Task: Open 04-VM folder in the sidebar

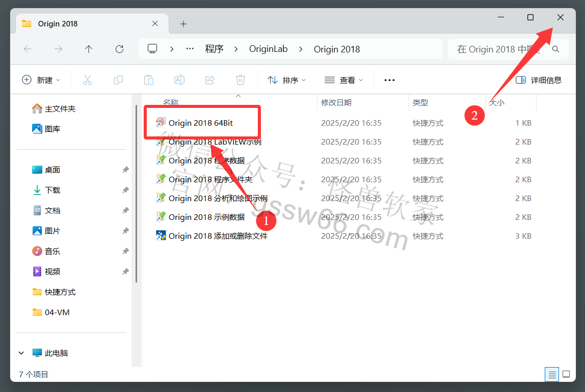Action: click(51, 312)
